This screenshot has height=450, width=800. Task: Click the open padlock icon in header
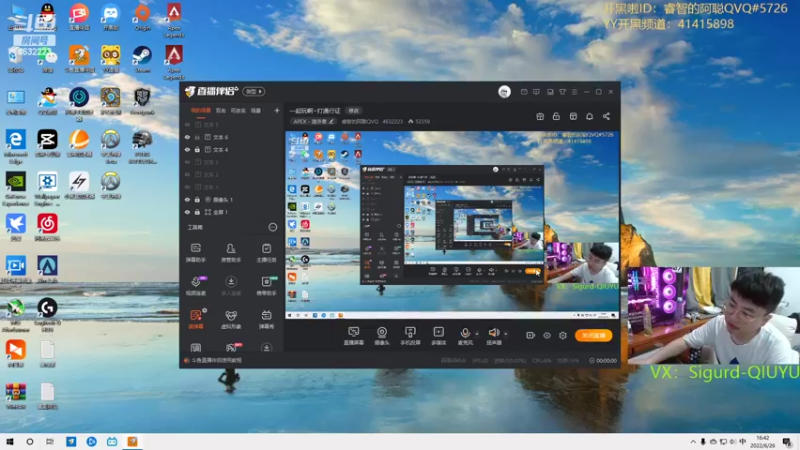[x=556, y=116]
